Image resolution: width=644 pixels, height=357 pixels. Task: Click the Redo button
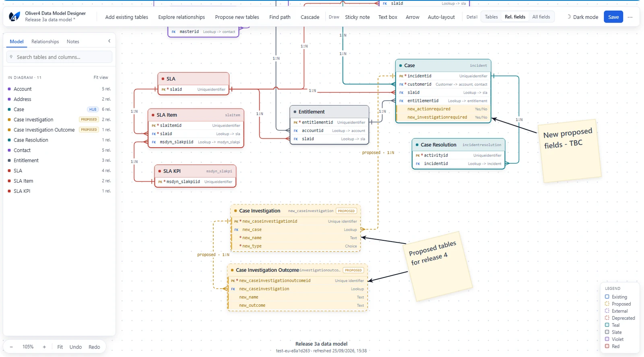[94, 347]
